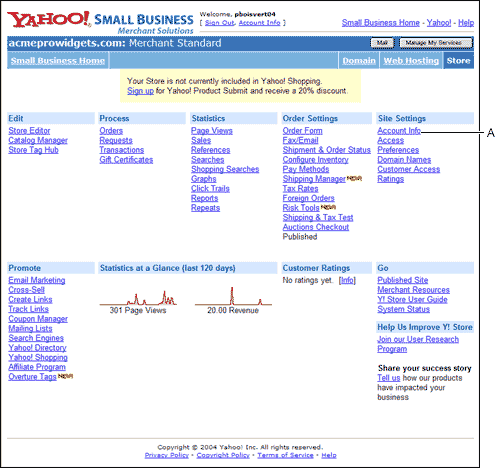Viewport: 500px width, 468px height.
Task: Open Requests under Process
Action: (x=116, y=140)
